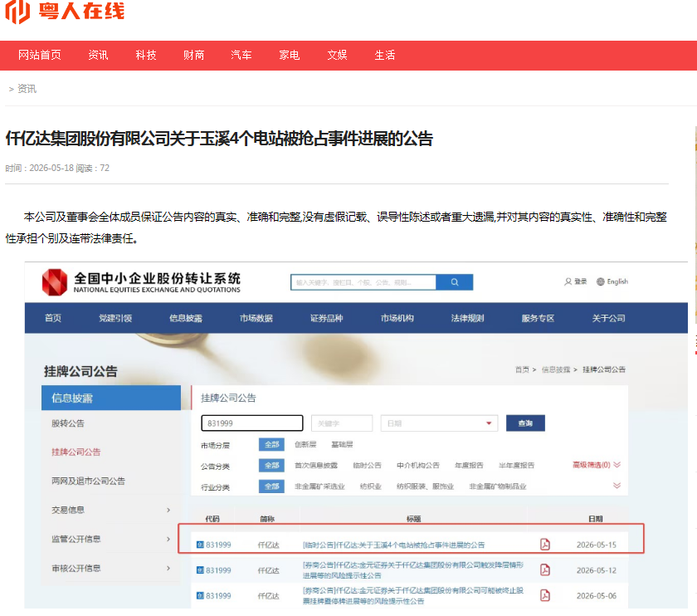Open the PDF icon for the 2026-05-12 announcement
Viewport: 697px width, 616px height.
coord(545,570)
